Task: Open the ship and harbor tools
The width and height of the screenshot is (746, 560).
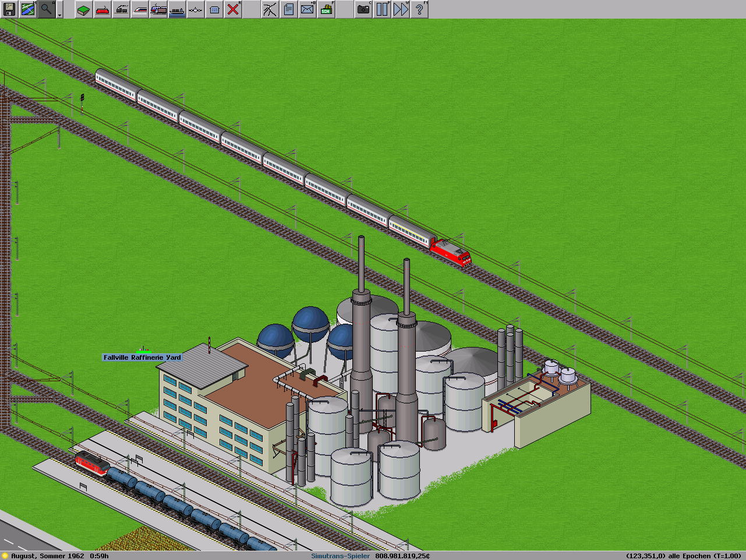Action: (177, 9)
